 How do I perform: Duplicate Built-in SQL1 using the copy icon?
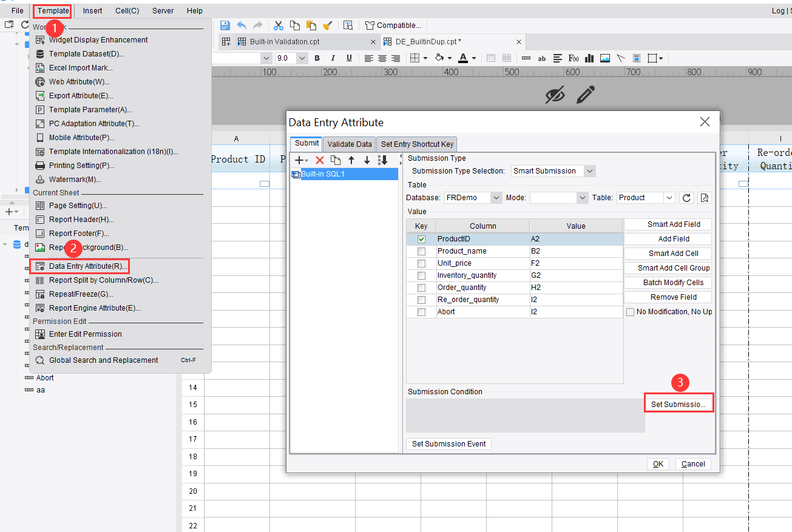coord(334,160)
